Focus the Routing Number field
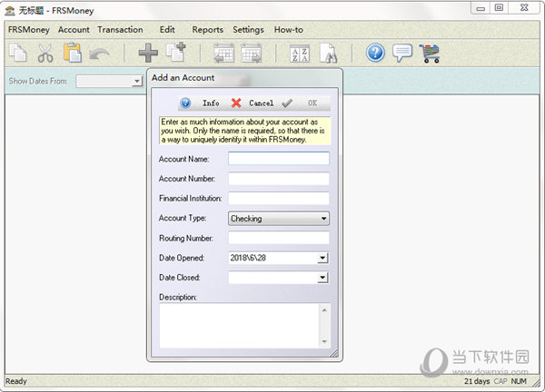The width and height of the screenshot is (545, 392). coord(279,238)
